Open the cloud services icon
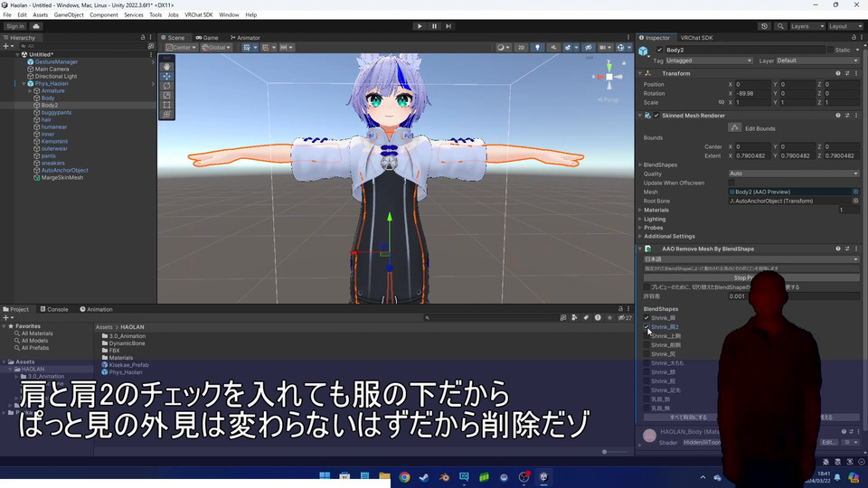 [36, 26]
